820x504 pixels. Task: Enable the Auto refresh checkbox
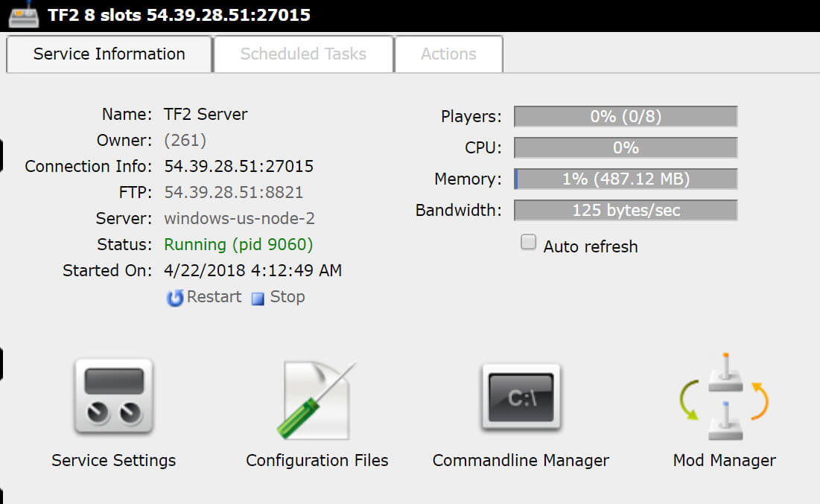click(528, 242)
